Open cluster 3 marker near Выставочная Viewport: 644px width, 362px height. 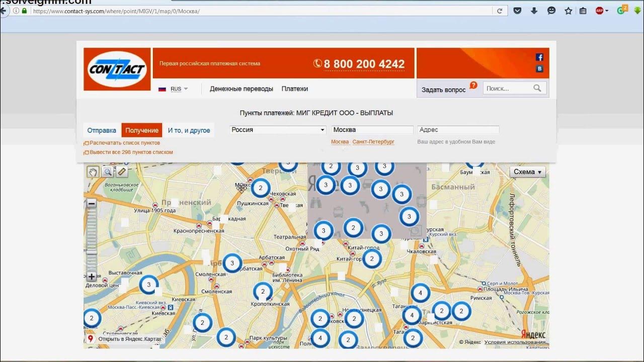click(x=149, y=285)
